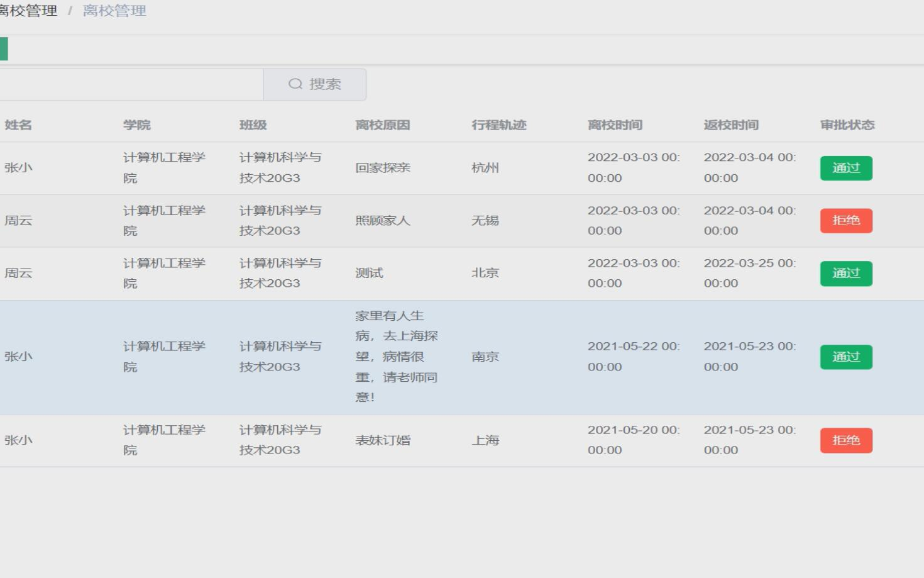Click the 离校原因 column header
The image size is (924, 578).
[383, 125]
